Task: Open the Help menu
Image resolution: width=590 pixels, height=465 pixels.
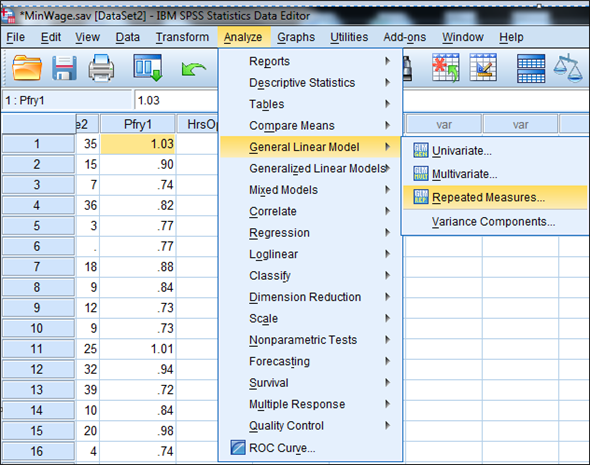Action: click(511, 37)
